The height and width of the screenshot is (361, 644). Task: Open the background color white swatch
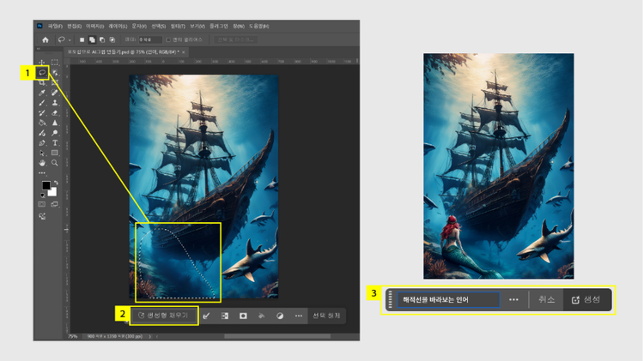coord(53,192)
